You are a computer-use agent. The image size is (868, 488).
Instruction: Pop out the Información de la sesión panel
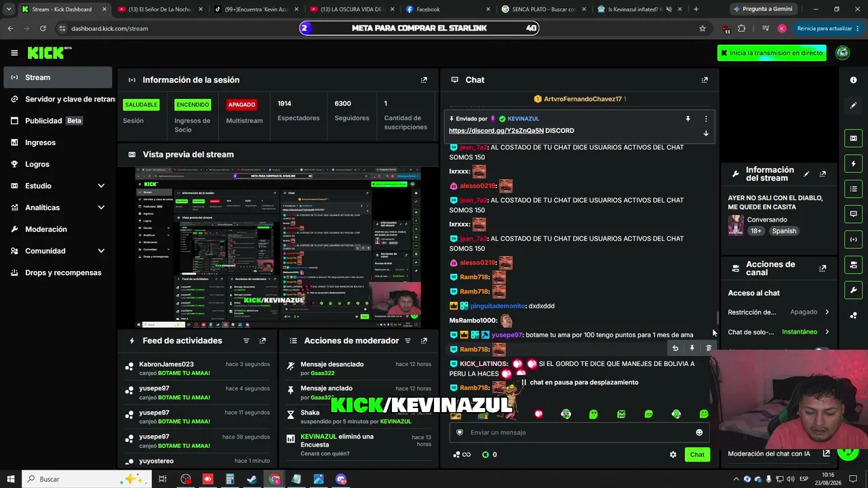click(424, 80)
